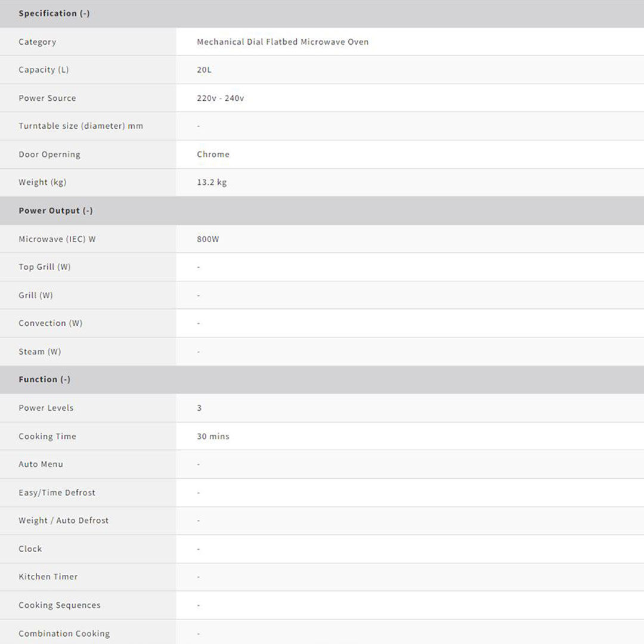Click the 220v - 240v power source value
Screen dimensions: 644x644
pos(220,98)
